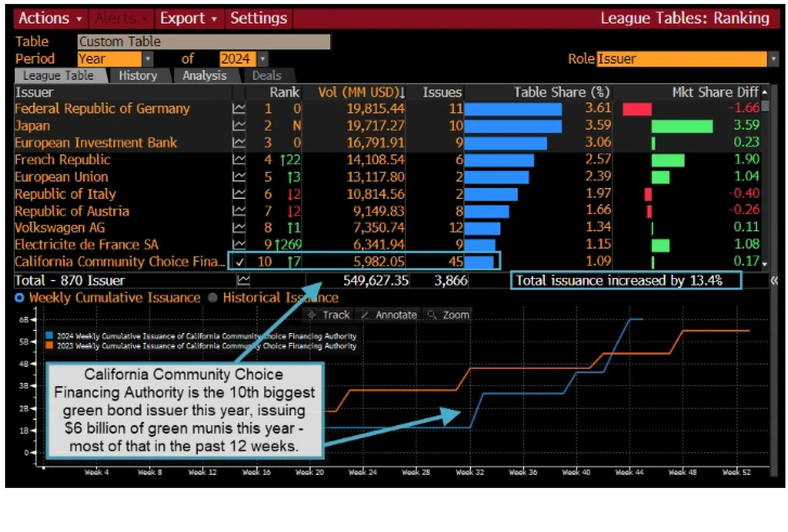Expand the Period Year dropdown arrow
The image size is (788, 532).
(148, 59)
